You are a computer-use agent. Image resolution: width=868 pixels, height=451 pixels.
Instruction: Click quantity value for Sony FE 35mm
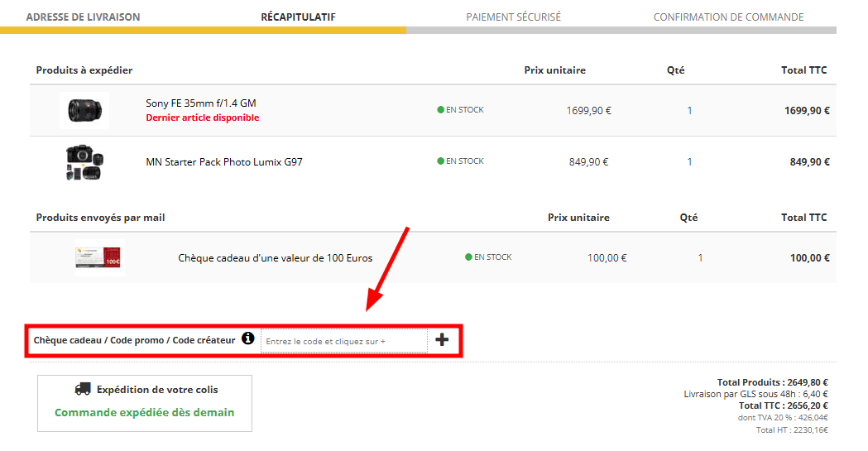pos(689,111)
